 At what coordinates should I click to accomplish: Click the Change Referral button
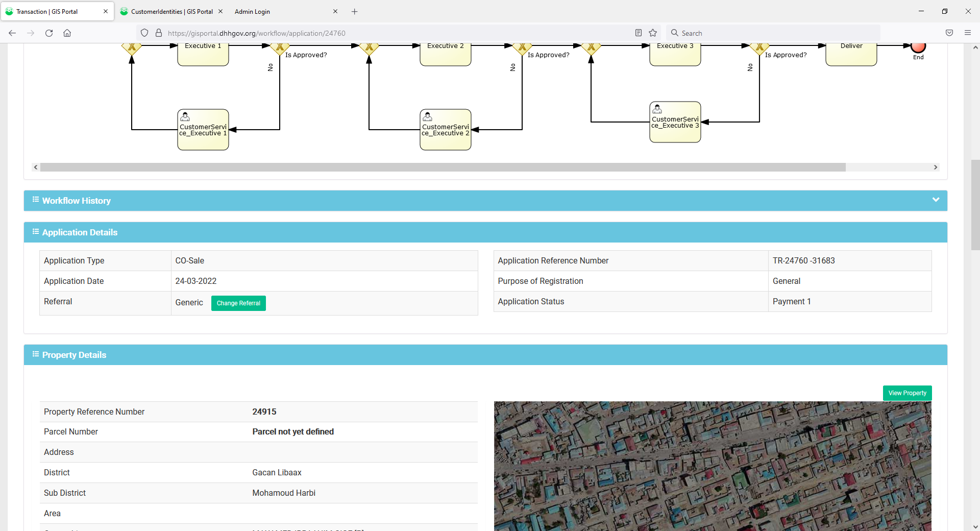[238, 303]
